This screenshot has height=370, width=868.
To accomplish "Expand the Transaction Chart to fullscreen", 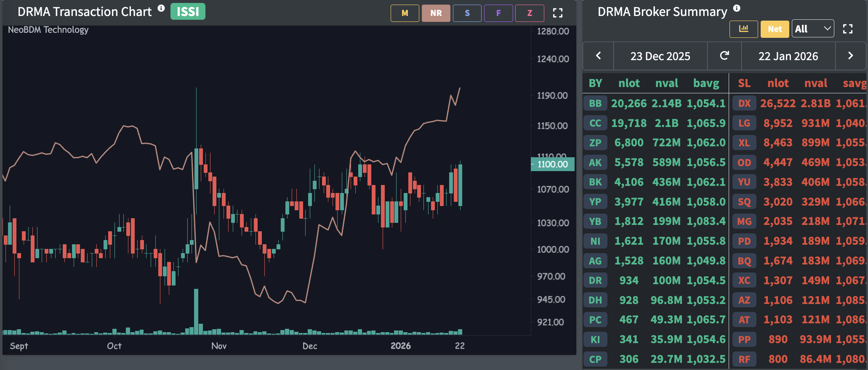I will 557,13.
